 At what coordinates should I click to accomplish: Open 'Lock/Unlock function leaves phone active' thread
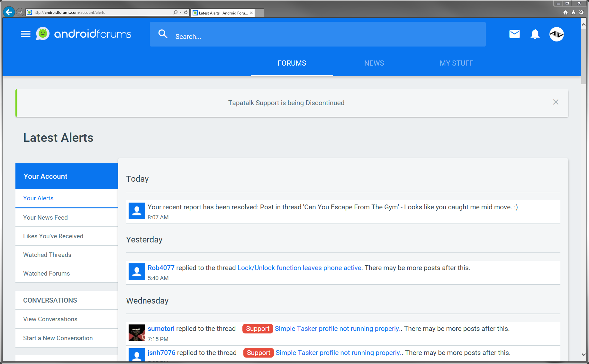coord(299,268)
